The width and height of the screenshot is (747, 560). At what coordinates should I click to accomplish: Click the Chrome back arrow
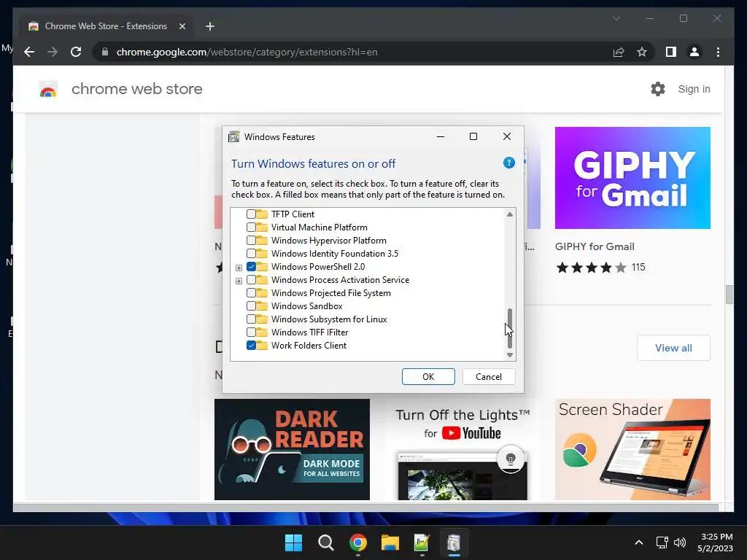click(x=29, y=52)
